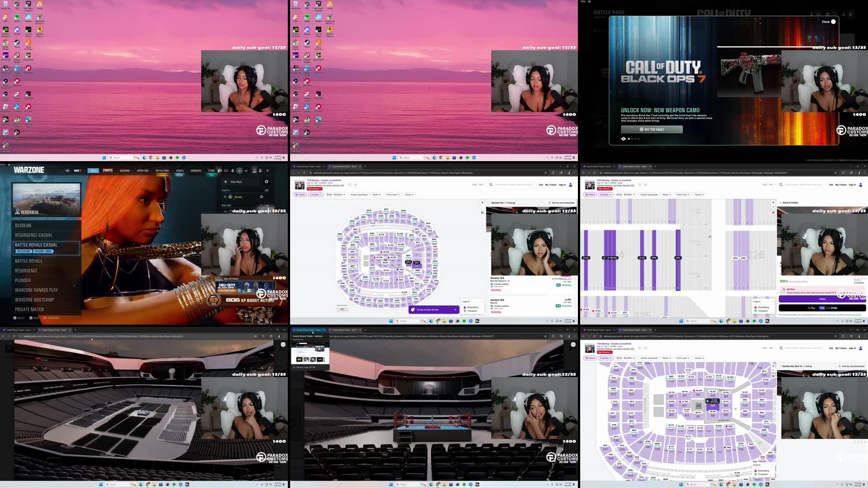Click the share icon in Section 124 window
Viewport: 868px width, 488px height.
click(x=355, y=184)
